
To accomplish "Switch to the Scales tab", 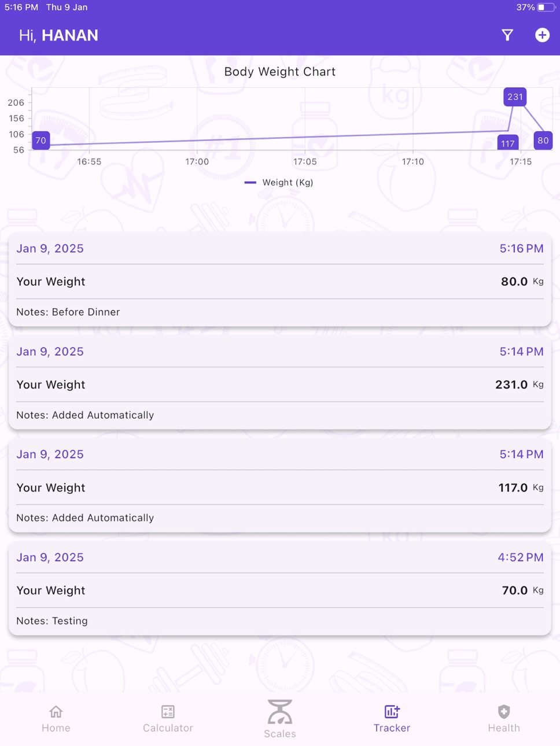I will (x=280, y=719).
